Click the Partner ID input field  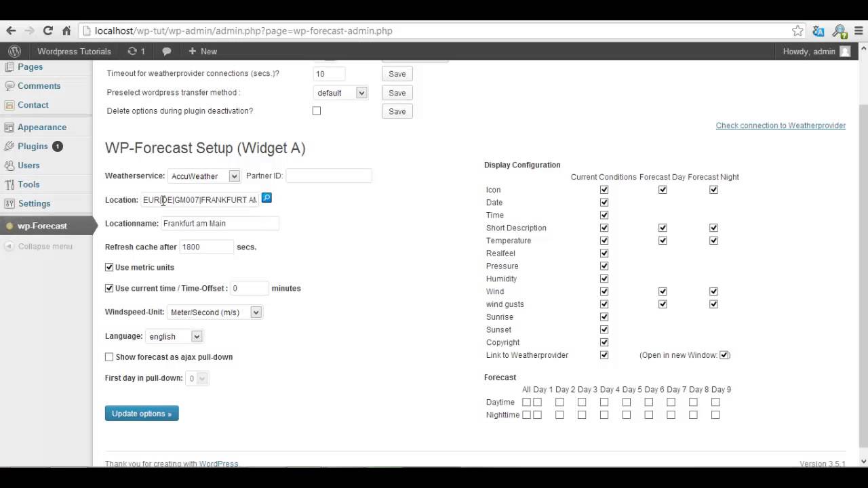click(x=329, y=176)
